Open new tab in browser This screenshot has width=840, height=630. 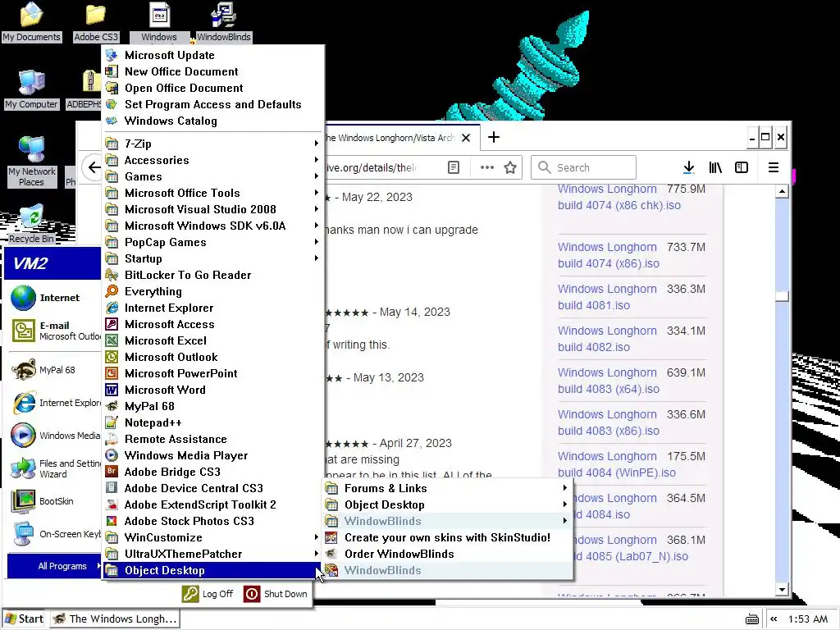(x=494, y=138)
